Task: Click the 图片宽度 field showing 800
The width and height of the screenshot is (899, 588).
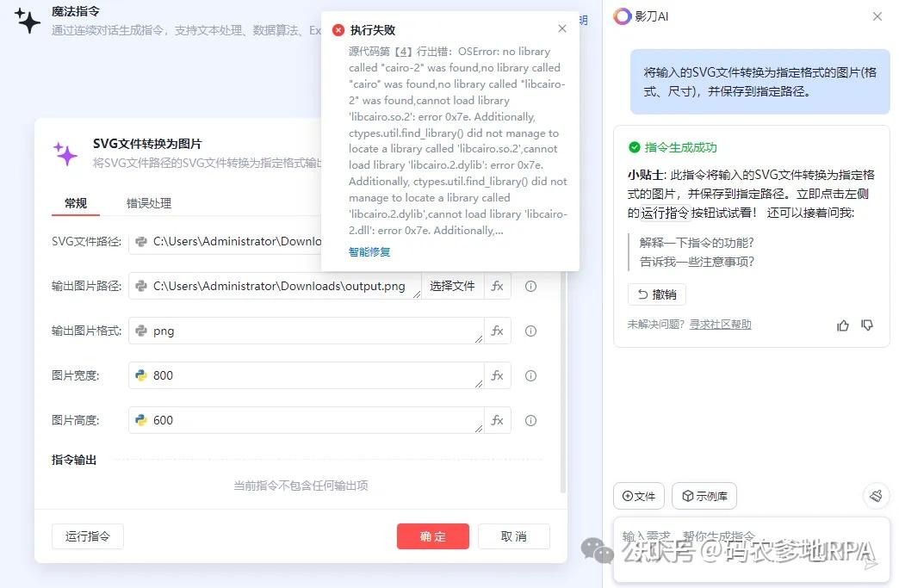Action: coord(307,375)
